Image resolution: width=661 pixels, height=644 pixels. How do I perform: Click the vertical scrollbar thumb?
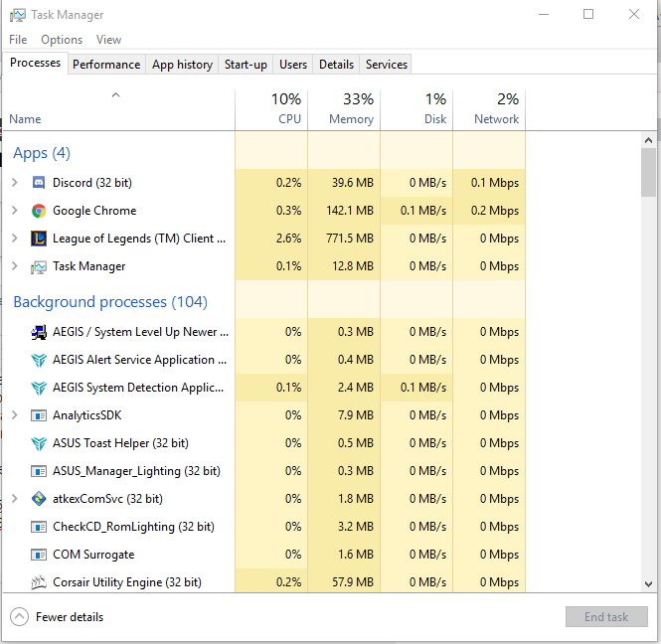tap(649, 172)
